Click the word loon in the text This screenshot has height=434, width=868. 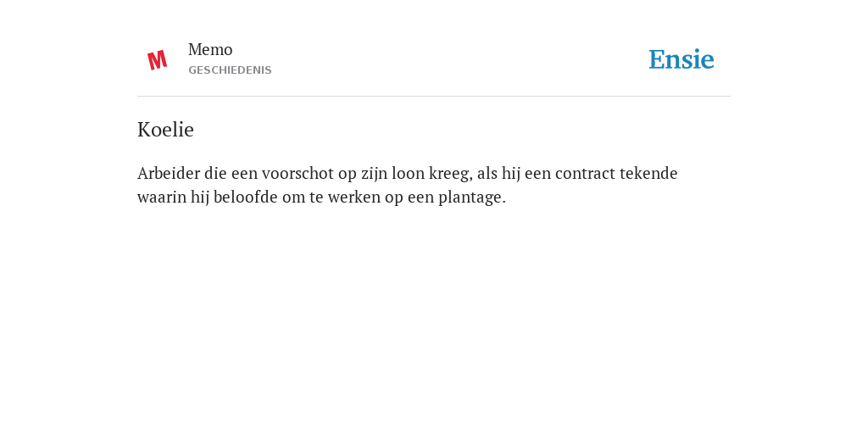point(408,173)
